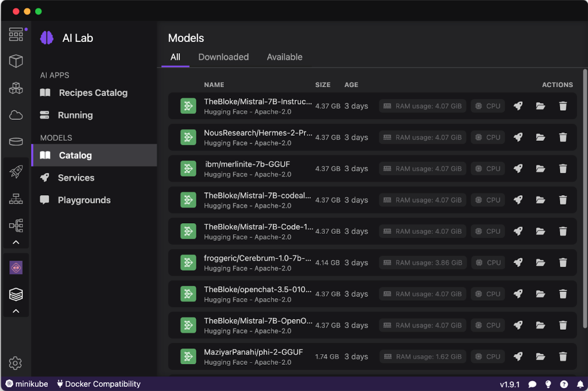Click Docker Compatibility in the status bar
Image resolution: width=588 pixels, height=391 pixels.
coord(99,384)
